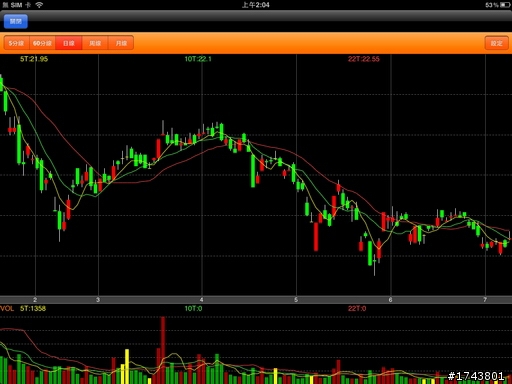This screenshot has width=512, height=384.
Task: Click the 10T:22.1 moving average label
Action: (198, 59)
